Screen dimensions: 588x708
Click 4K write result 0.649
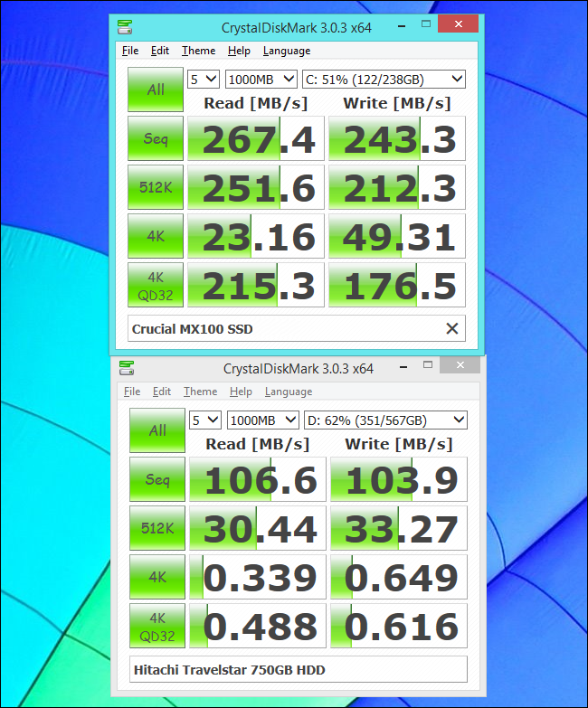[x=399, y=577]
